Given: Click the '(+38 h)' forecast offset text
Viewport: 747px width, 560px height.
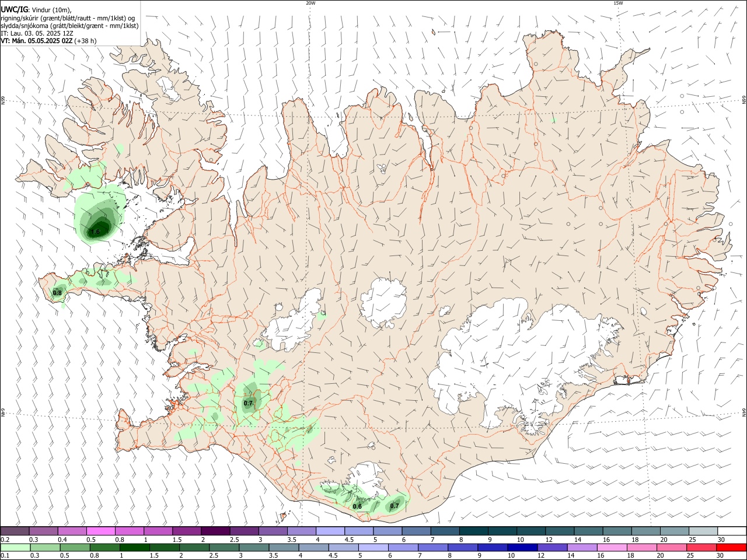Looking at the screenshot, I should [86, 41].
